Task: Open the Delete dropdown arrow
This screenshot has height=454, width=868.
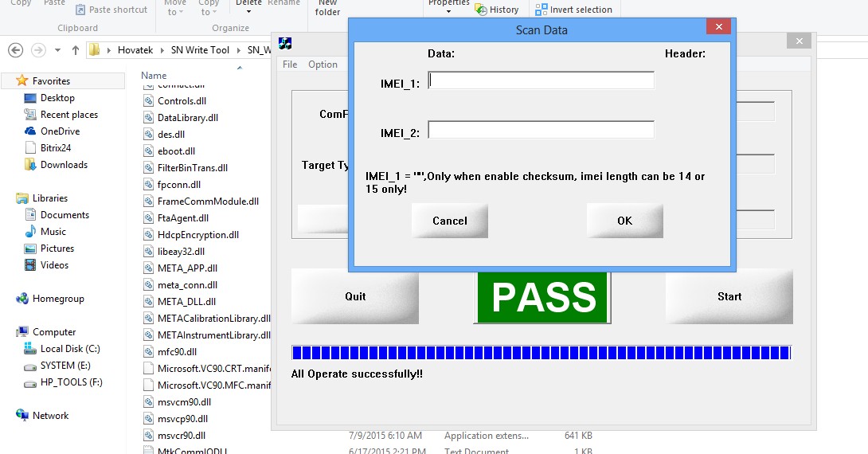Action: [248, 12]
